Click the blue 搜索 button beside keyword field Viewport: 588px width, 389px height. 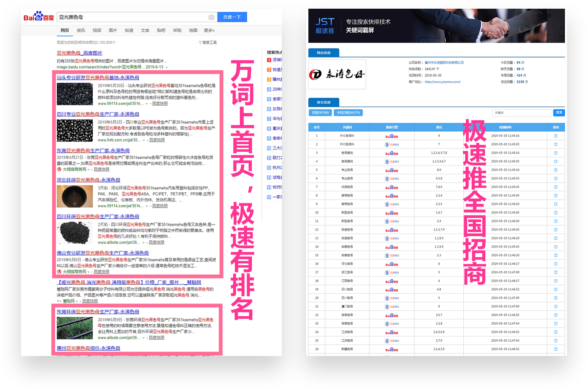(x=559, y=112)
